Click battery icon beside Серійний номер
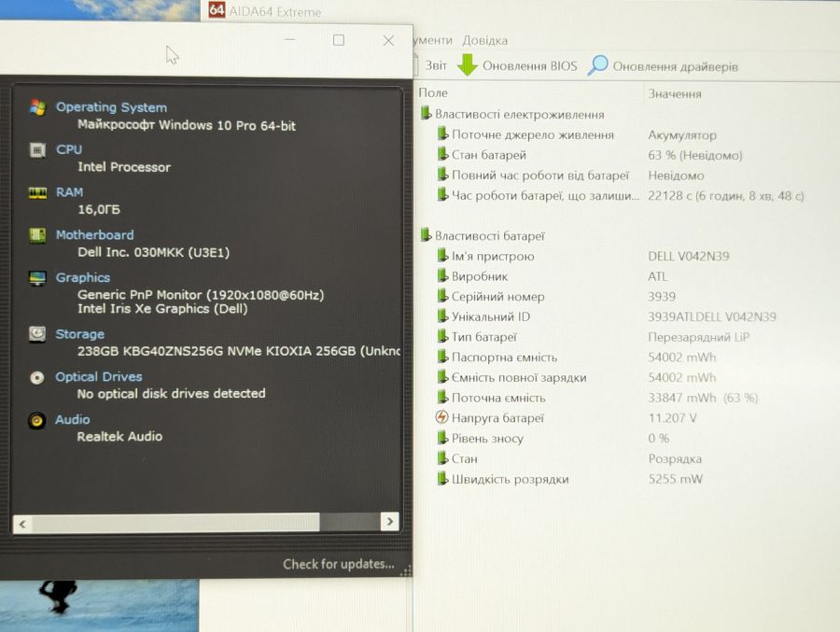840x632 pixels. click(442, 295)
